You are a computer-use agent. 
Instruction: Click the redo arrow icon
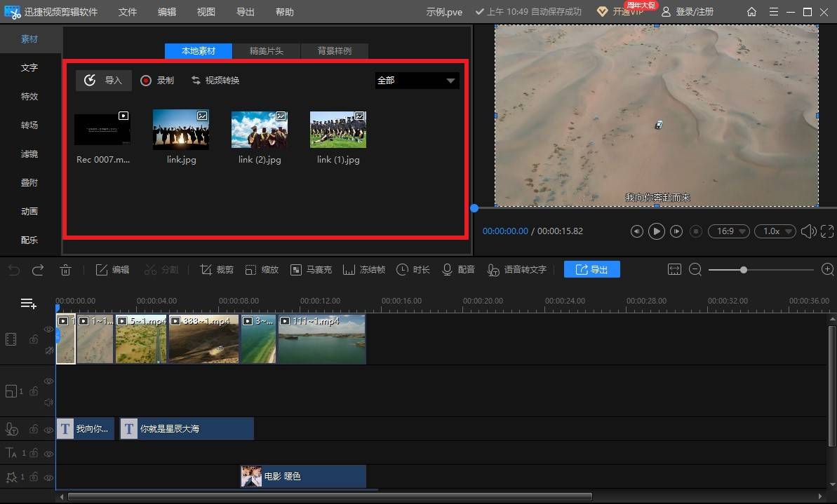[x=38, y=270]
